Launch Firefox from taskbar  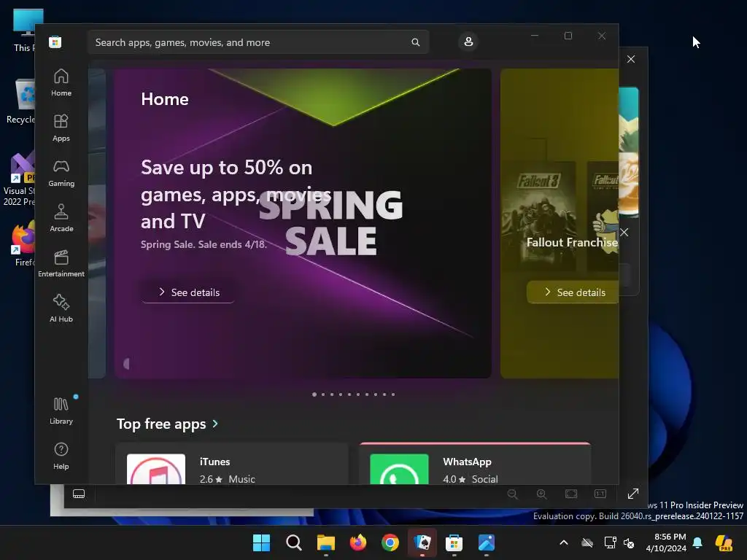click(357, 542)
